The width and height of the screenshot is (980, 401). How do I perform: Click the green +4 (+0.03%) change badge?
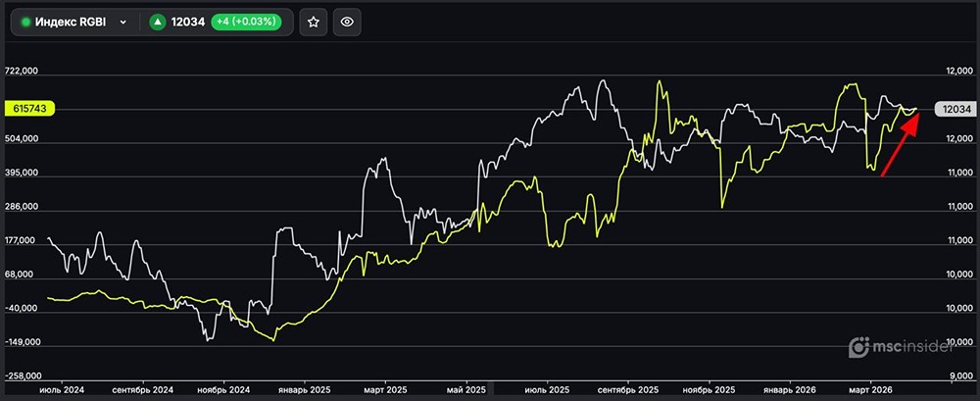pos(246,22)
